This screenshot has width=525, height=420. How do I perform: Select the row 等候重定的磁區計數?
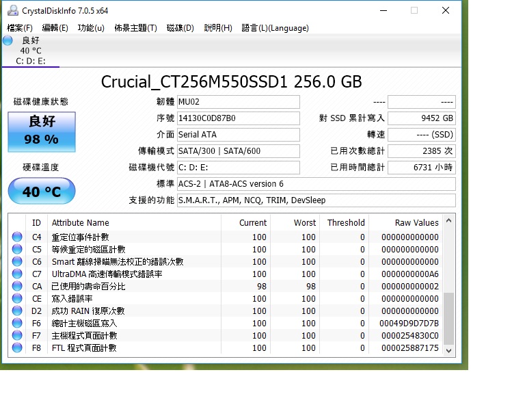(x=226, y=249)
